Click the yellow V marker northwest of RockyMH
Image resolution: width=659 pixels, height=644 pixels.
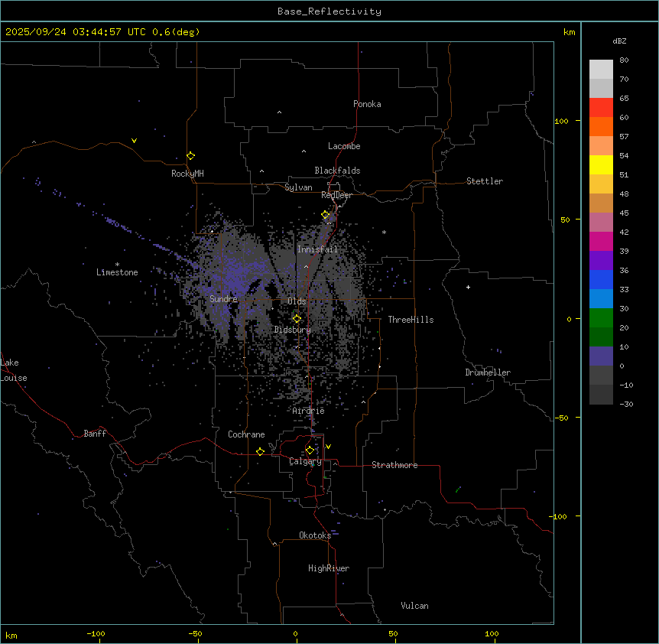(134, 141)
